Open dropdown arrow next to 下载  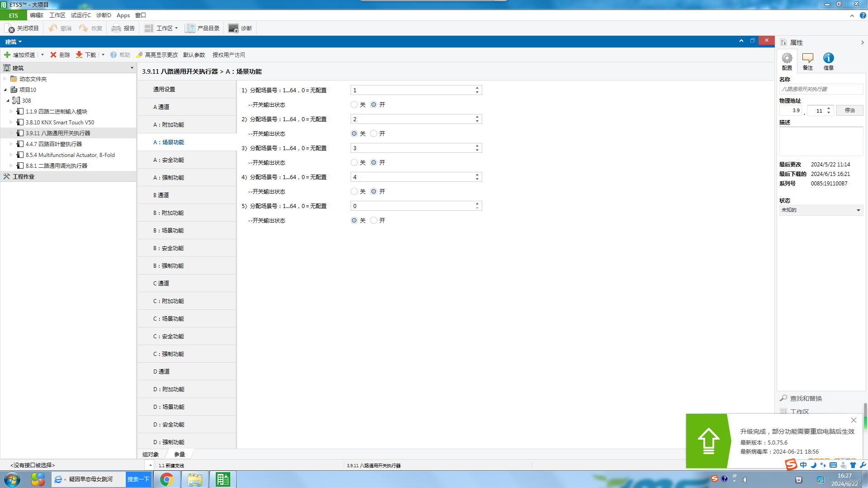[103, 55]
